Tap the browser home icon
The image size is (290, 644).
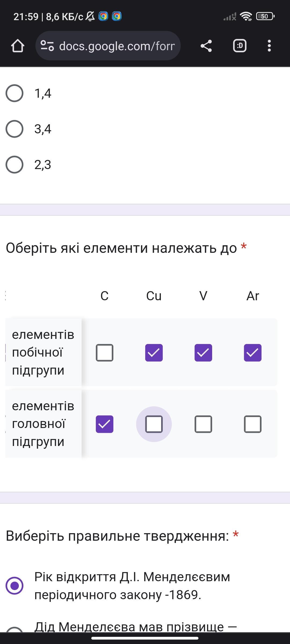click(18, 46)
